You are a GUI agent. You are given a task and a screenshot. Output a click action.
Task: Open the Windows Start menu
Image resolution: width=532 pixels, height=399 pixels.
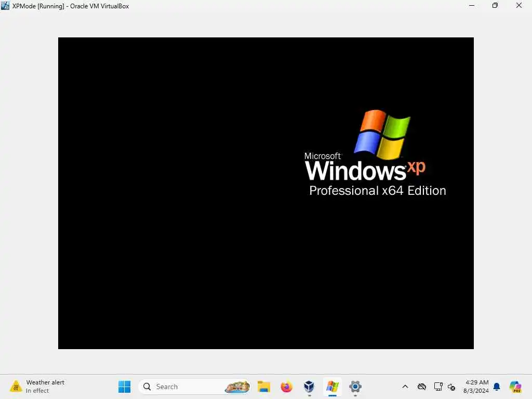pos(124,387)
